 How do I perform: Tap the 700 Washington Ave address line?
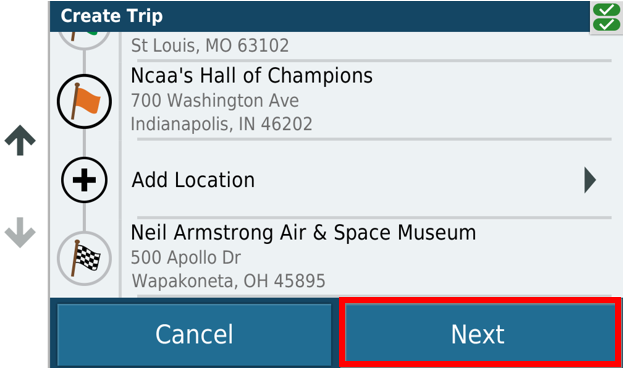(x=215, y=100)
